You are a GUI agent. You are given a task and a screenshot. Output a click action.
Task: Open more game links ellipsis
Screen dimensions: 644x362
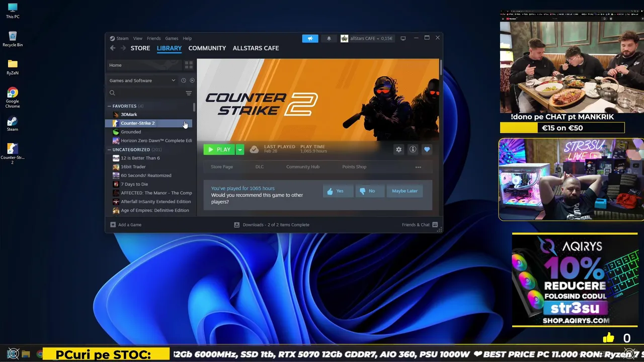point(418,167)
